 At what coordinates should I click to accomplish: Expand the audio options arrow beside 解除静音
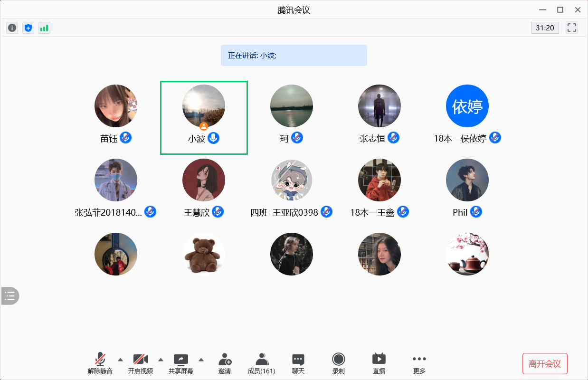(x=120, y=359)
